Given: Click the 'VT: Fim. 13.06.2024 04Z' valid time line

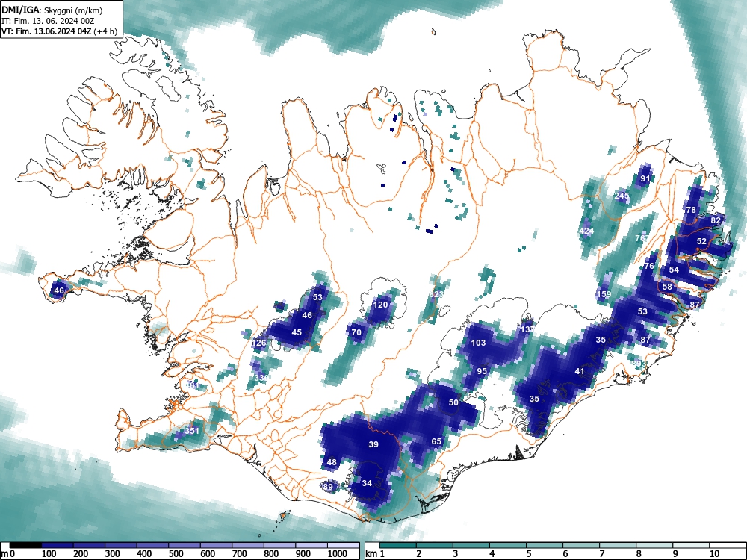Looking at the screenshot, I should pos(46,31).
